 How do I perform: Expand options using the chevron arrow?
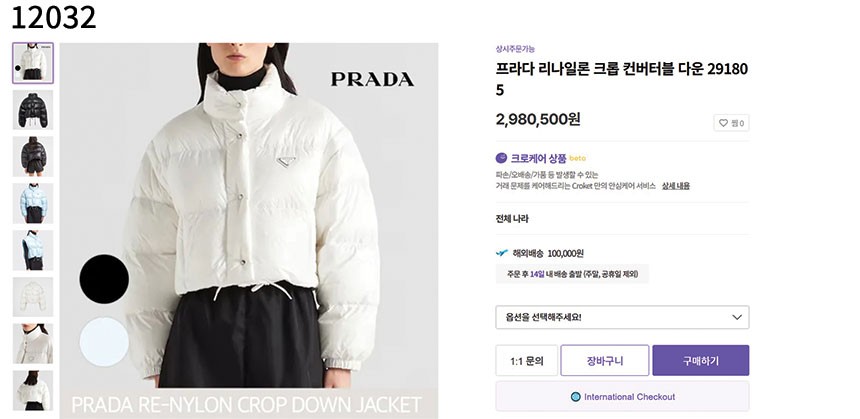737,317
